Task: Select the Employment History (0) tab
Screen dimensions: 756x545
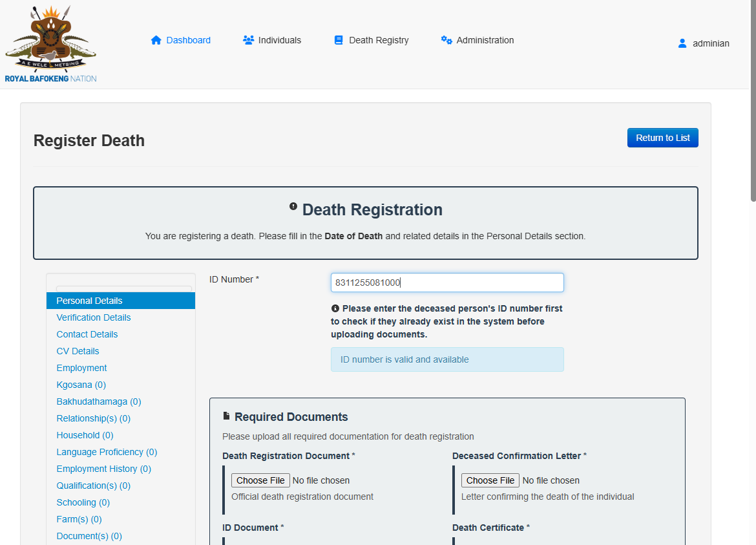Action: point(103,469)
